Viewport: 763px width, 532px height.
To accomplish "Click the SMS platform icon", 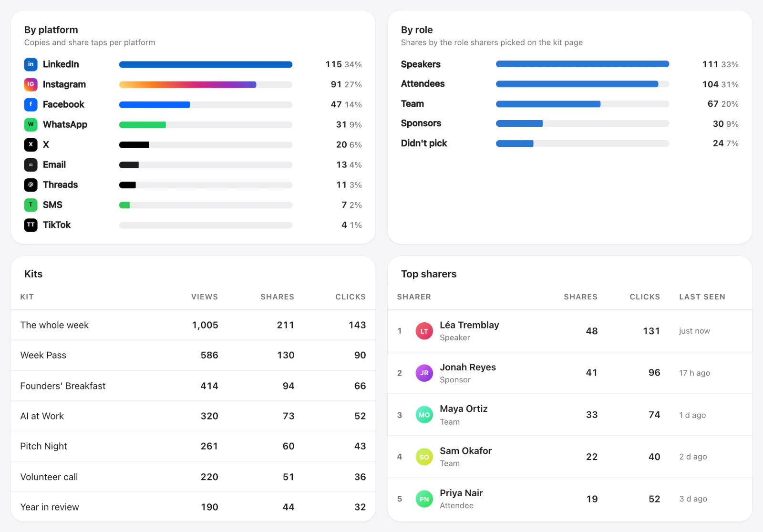I will pyautogui.click(x=31, y=205).
